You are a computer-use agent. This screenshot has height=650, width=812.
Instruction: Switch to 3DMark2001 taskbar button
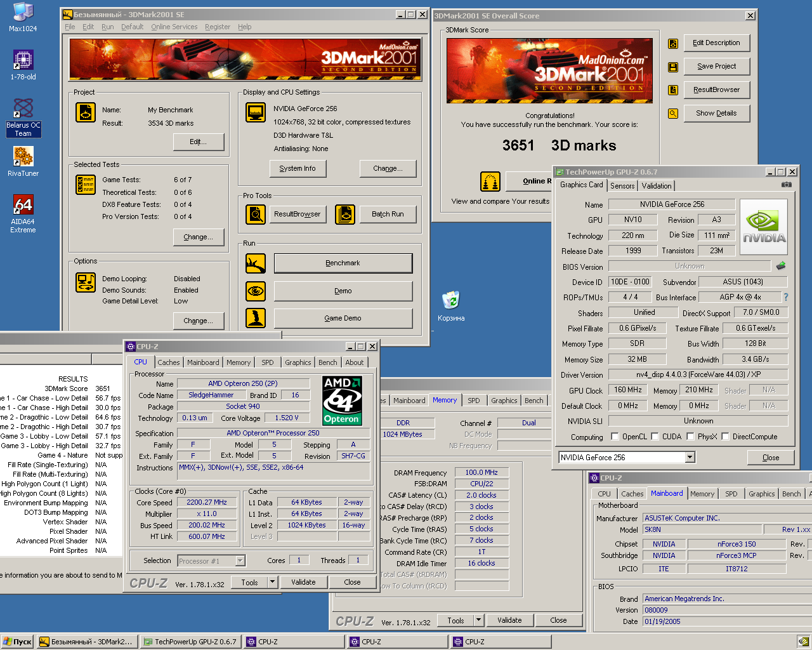pos(86,642)
